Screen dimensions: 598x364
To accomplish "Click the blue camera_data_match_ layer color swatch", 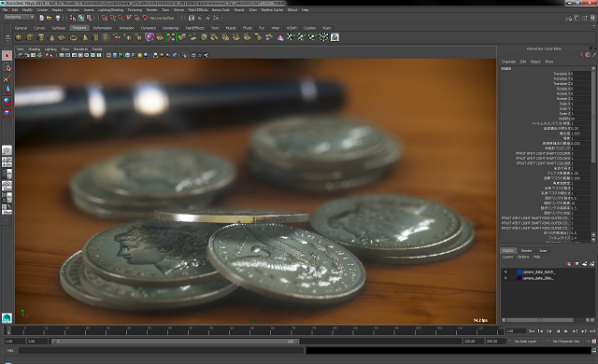I will click(x=520, y=272).
